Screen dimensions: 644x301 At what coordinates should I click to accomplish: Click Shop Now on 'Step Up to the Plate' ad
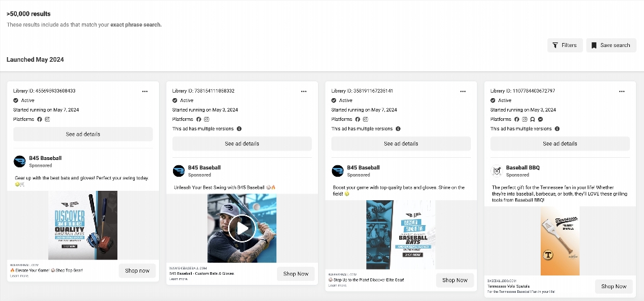(x=455, y=280)
